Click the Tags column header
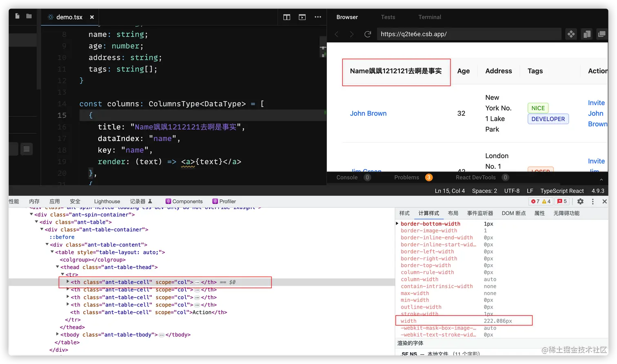Viewport: 617px width, 364px height. [x=535, y=71]
